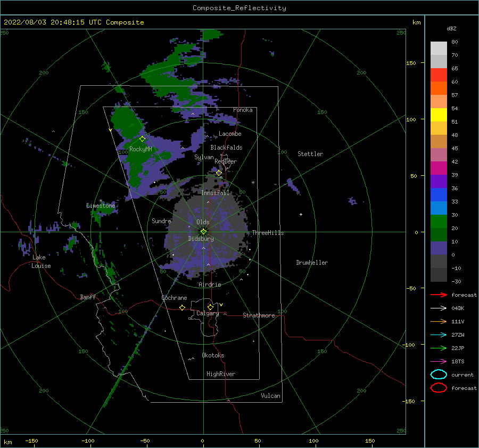Click the 18TS legend label
Viewport: 479px width, 448px height.
(x=458, y=362)
